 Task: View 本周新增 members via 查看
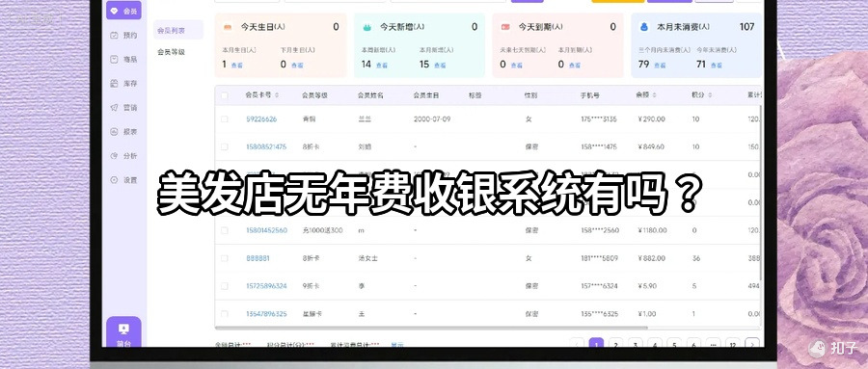pos(382,65)
